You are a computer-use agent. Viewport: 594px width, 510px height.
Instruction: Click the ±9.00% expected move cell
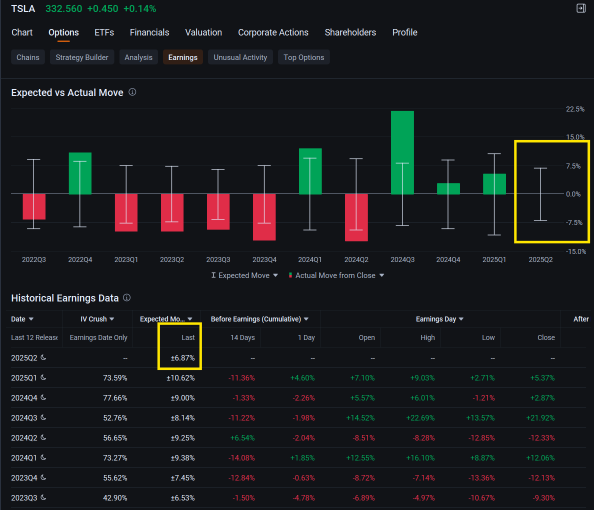click(x=183, y=398)
